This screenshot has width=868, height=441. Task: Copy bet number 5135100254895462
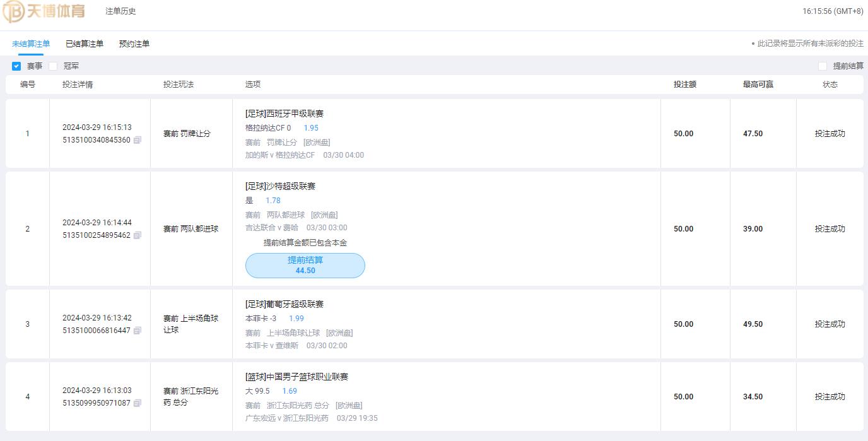(138, 235)
